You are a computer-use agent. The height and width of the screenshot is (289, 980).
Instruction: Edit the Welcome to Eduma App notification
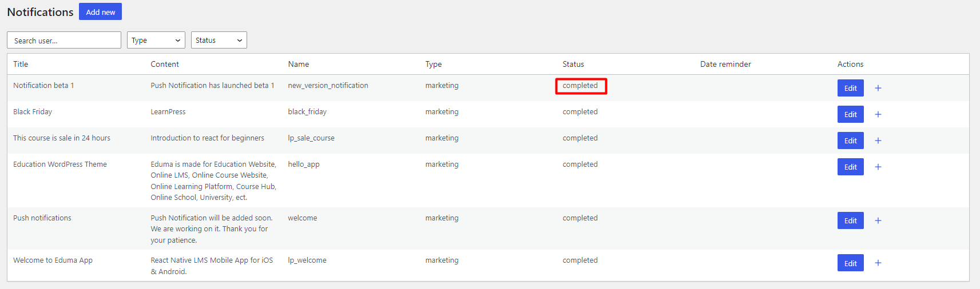tap(851, 263)
